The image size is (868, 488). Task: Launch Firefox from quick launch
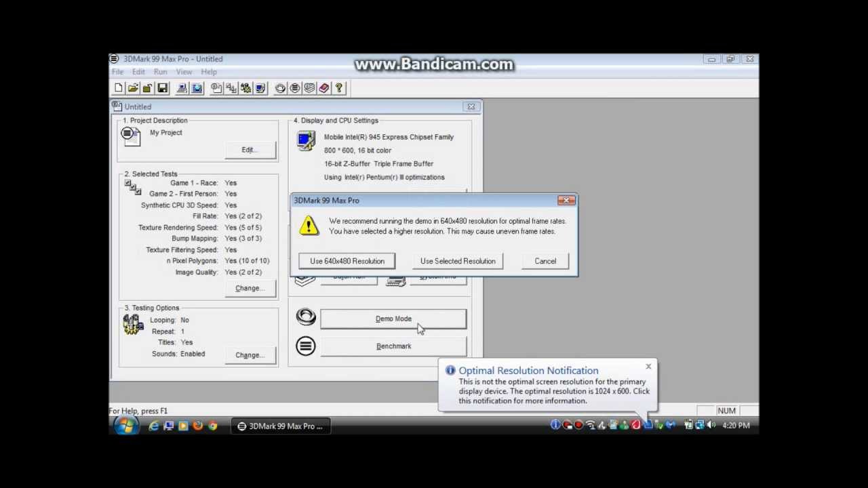(x=198, y=426)
